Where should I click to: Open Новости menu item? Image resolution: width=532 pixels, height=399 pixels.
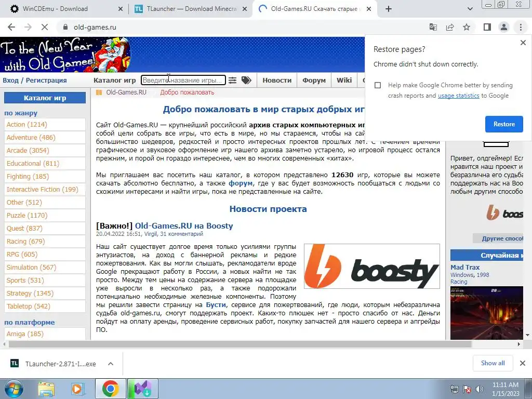tap(277, 81)
